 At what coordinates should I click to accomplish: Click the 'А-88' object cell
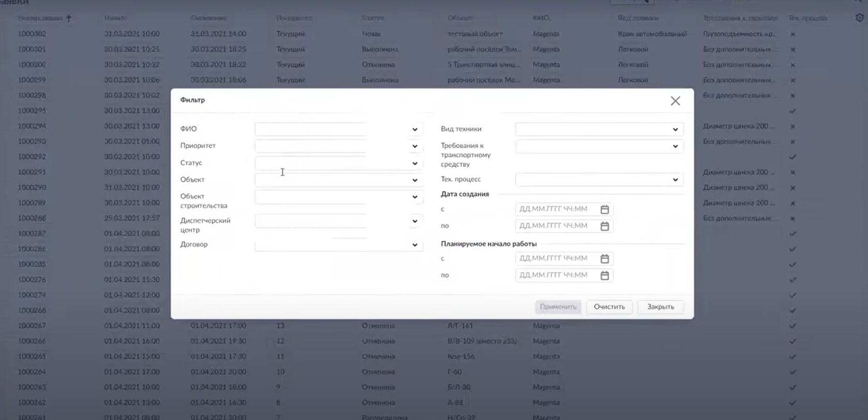(x=455, y=402)
